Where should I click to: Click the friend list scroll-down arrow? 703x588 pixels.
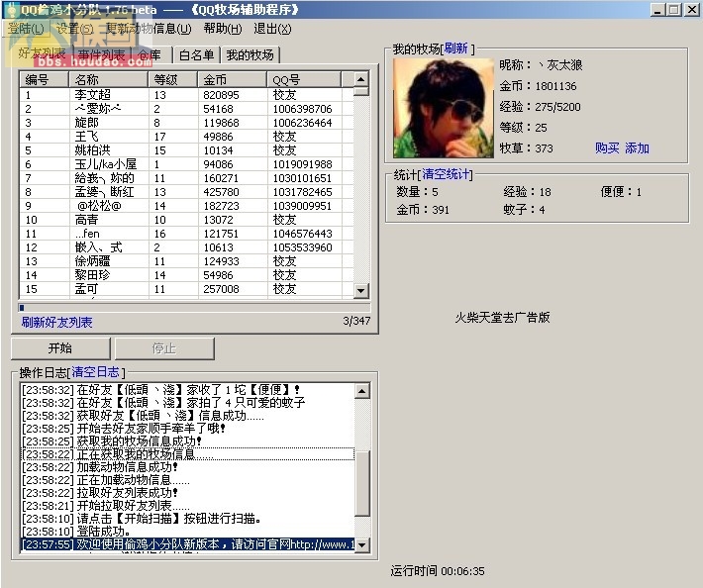coord(361,290)
